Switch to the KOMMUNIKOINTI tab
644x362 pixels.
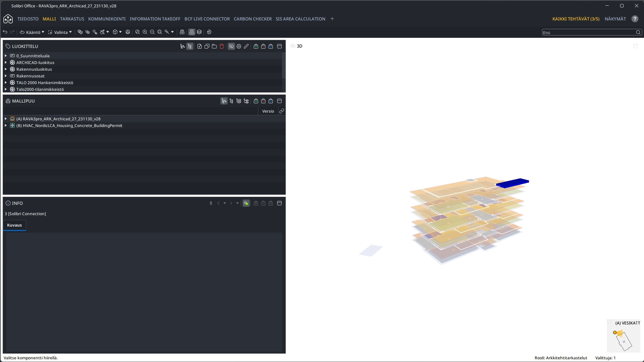pyautogui.click(x=107, y=19)
